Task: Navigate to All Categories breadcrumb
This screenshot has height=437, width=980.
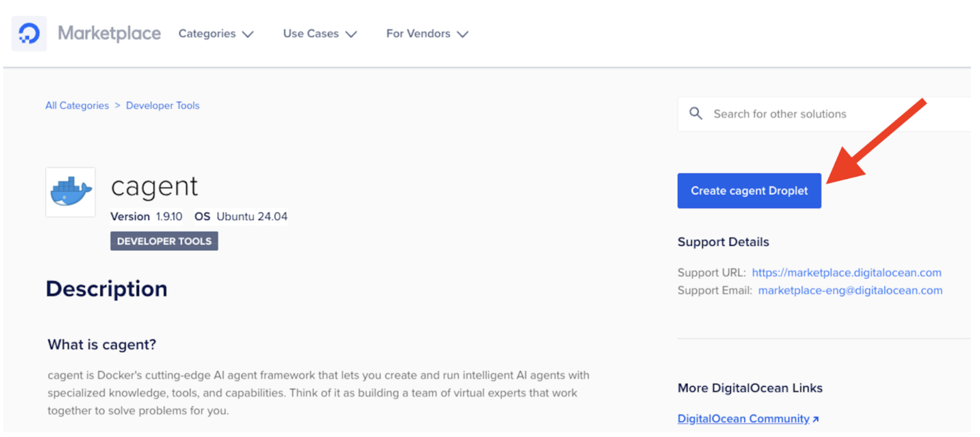Action: [x=77, y=105]
